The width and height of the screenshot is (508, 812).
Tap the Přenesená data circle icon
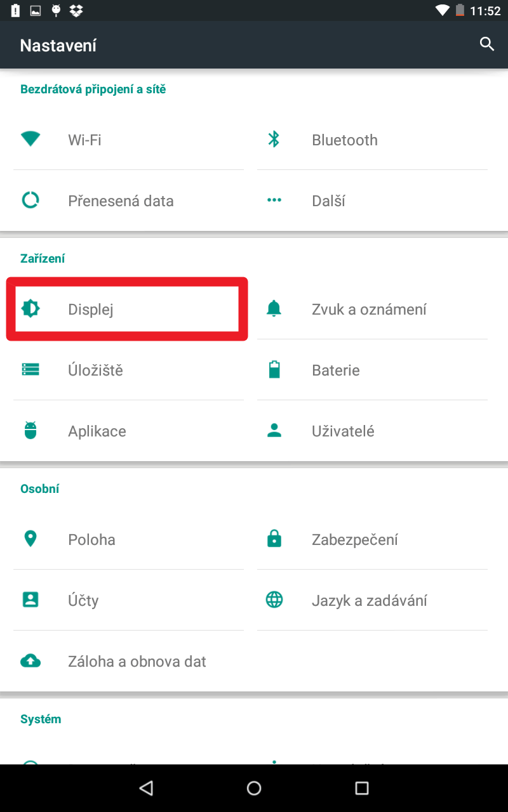[30, 200]
